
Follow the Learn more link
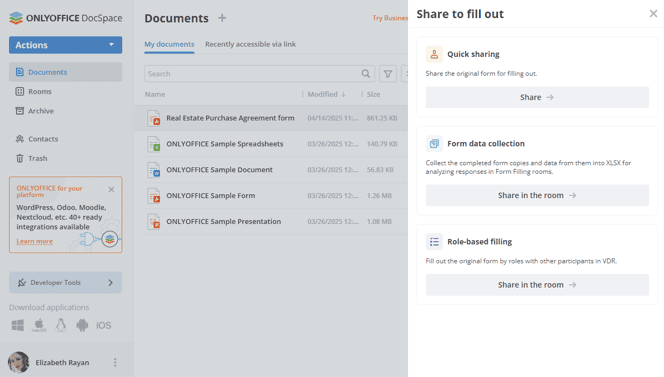[35, 241]
